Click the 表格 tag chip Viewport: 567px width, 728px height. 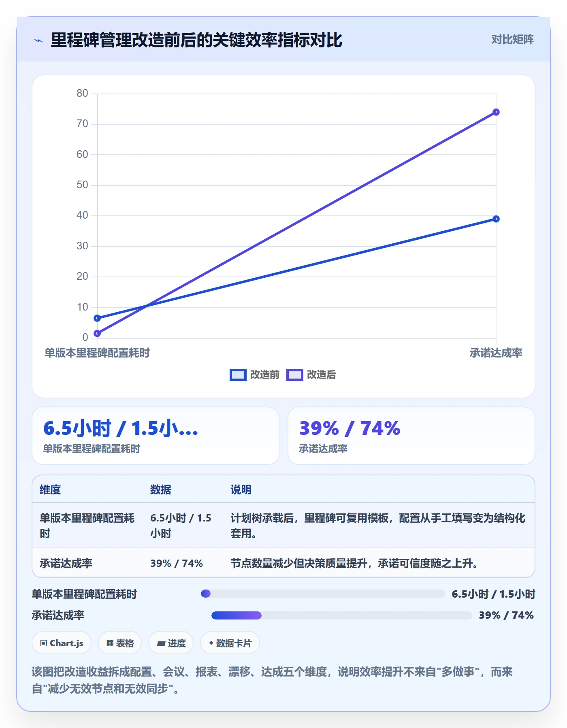(120, 643)
